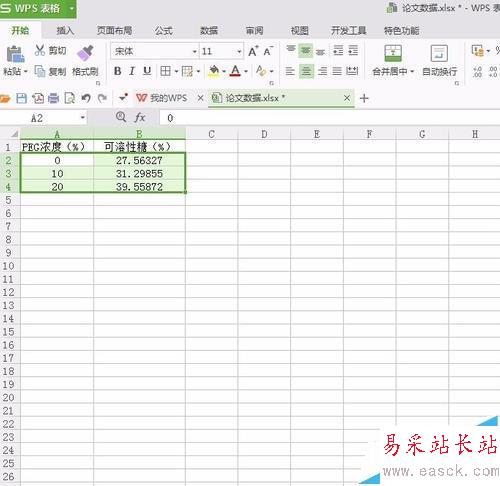This screenshot has width=500, height=486.
Task: Save the workbook with the floppy icon
Action: 22,98
